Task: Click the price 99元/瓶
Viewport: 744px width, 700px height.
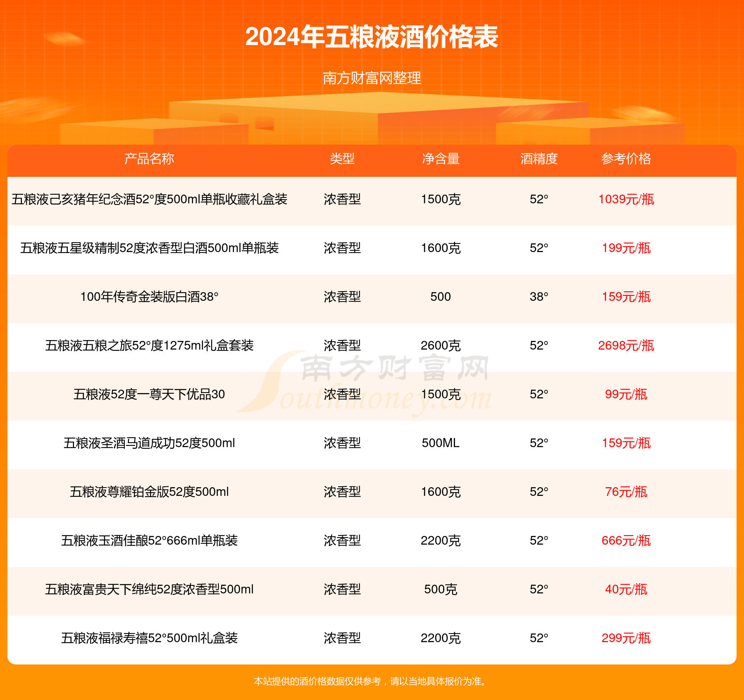Action: coord(626,394)
